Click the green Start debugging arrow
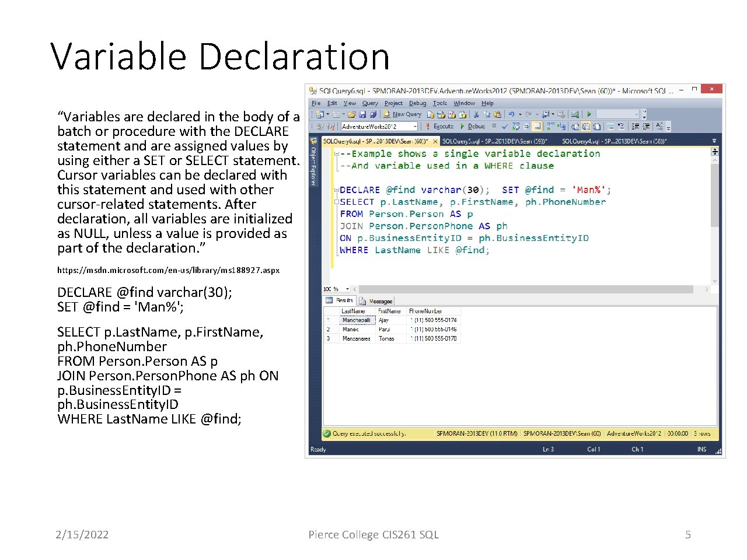 click(x=589, y=114)
